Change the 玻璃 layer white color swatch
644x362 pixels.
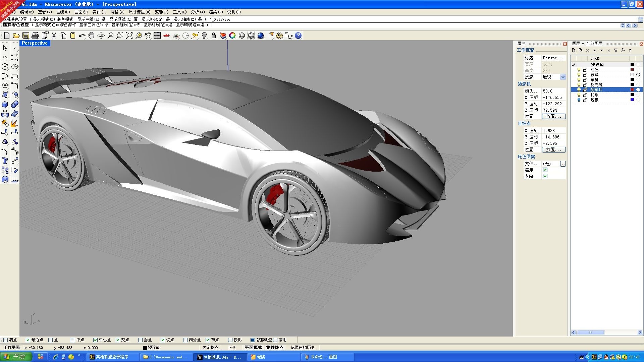632,75
